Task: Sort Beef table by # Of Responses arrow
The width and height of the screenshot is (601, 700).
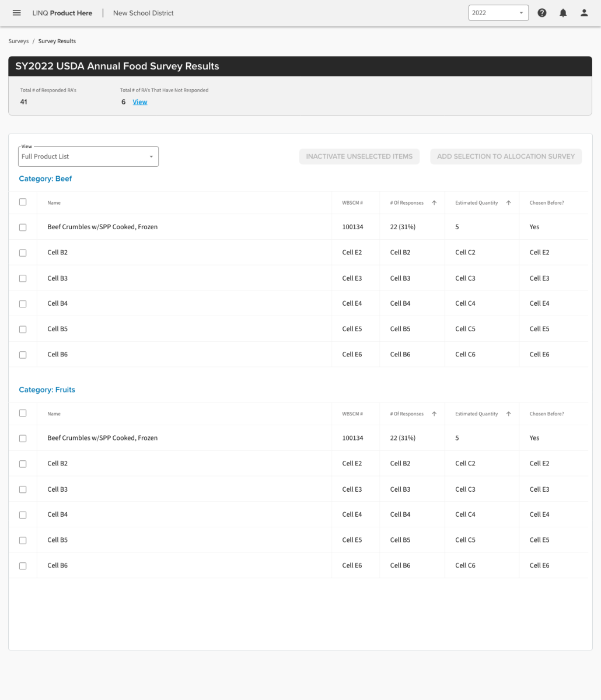Action: click(x=434, y=203)
